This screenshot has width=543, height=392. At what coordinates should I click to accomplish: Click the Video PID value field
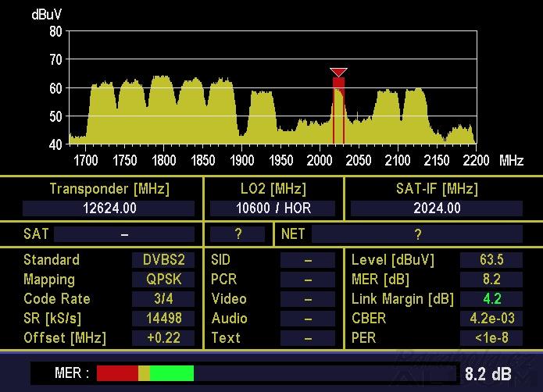coord(307,299)
